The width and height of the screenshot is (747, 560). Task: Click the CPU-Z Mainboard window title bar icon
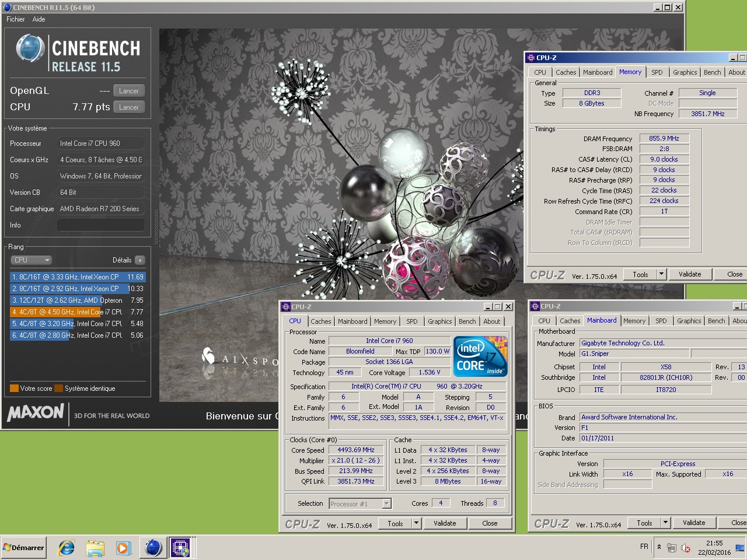535,306
